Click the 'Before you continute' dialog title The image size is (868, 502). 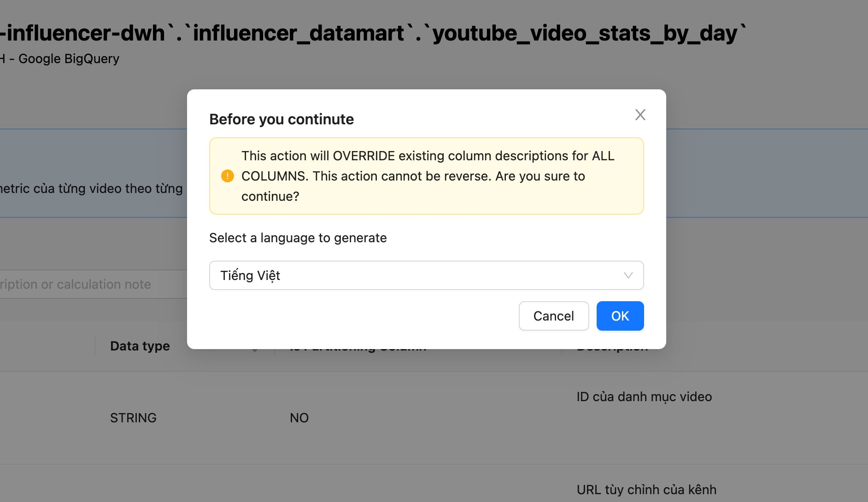(282, 119)
